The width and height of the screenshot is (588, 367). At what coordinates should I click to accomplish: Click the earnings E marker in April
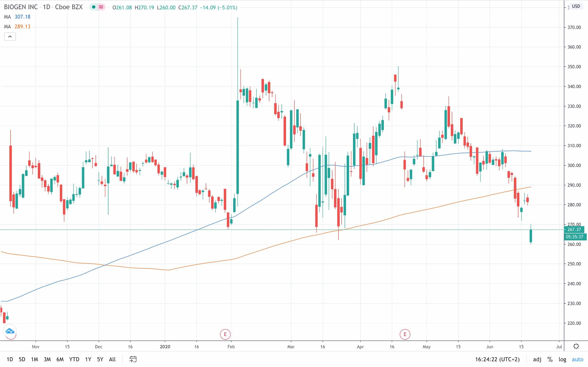click(405, 334)
